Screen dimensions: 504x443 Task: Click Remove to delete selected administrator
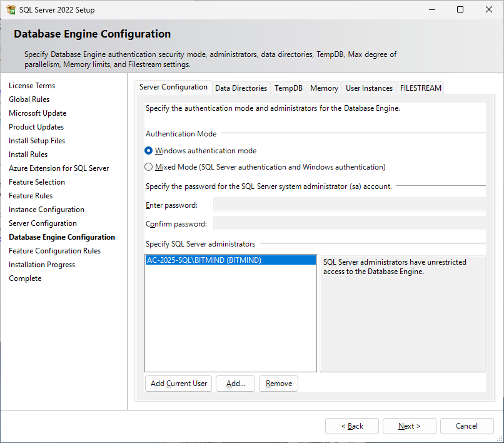(278, 384)
